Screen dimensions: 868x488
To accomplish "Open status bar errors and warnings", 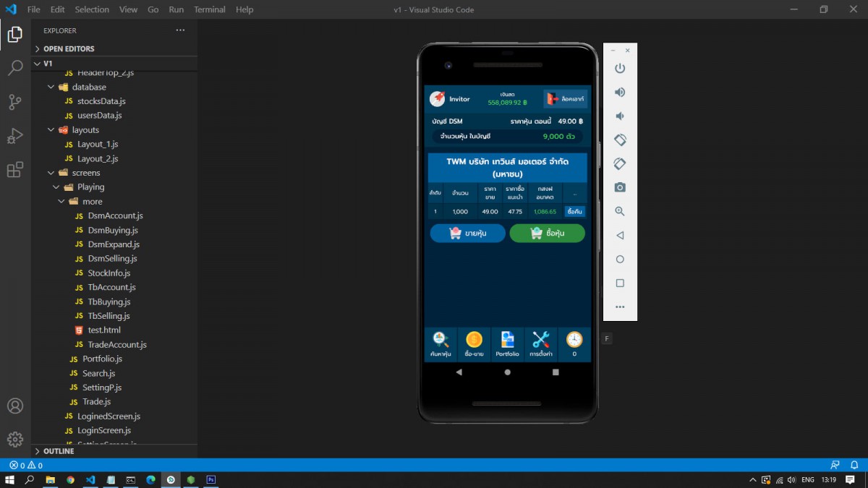I will [26, 466].
